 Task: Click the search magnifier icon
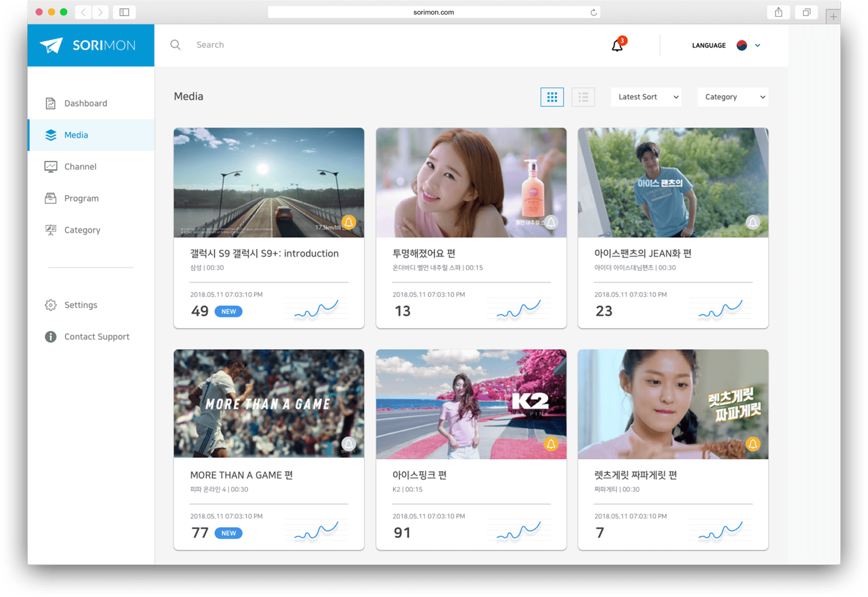175,45
